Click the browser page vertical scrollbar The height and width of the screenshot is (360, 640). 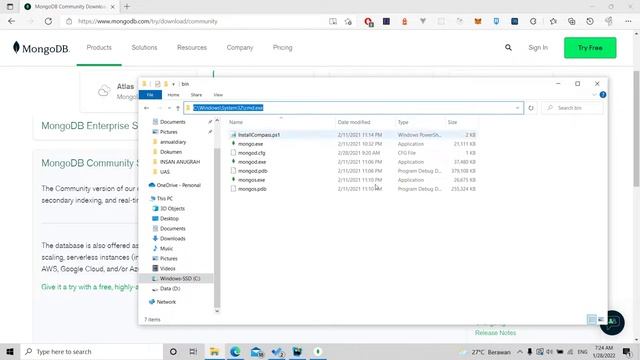click(636, 129)
